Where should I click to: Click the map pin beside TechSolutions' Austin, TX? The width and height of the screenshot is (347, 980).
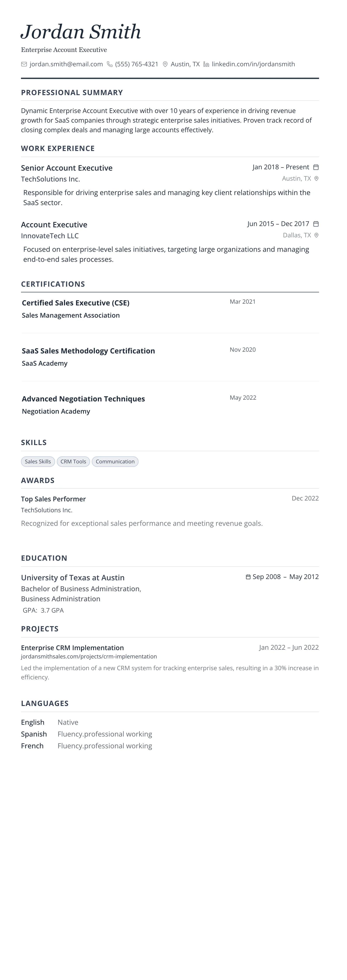tap(316, 178)
